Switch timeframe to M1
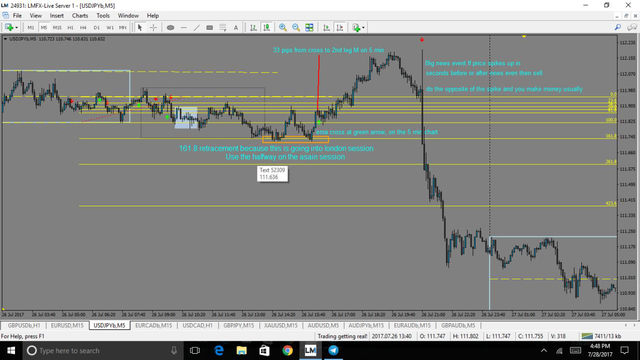Viewport: 640px width, 360px height. tap(31, 28)
